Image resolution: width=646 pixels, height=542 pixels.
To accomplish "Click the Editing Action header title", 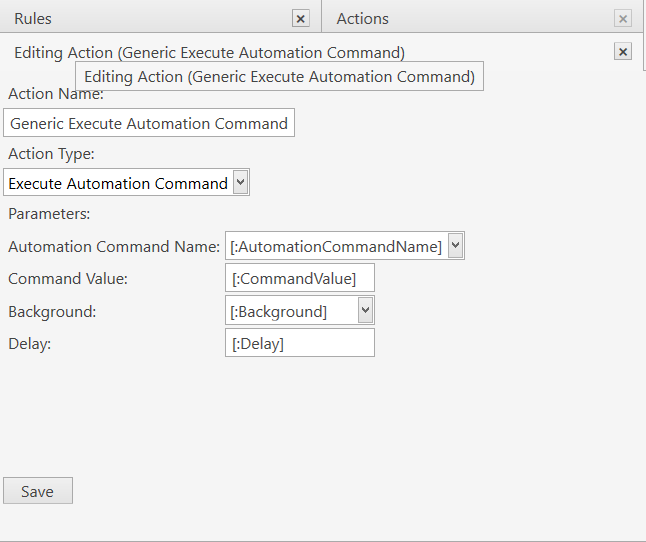I will click(210, 53).
